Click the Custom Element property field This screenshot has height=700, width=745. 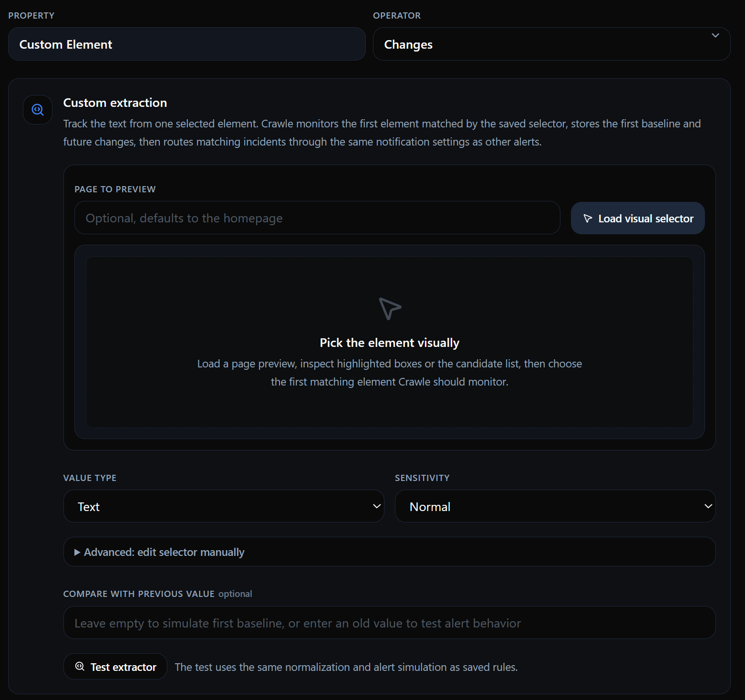[187, 44]
